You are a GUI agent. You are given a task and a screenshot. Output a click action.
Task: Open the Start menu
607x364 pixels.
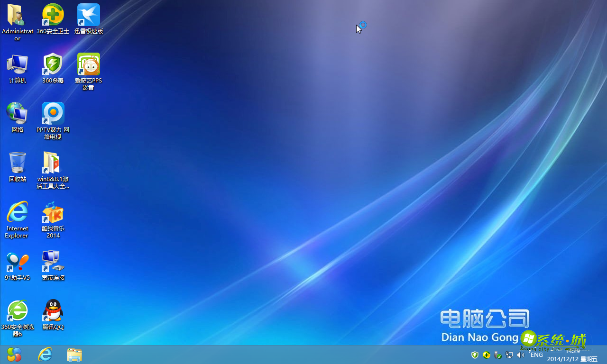[13, 355]
